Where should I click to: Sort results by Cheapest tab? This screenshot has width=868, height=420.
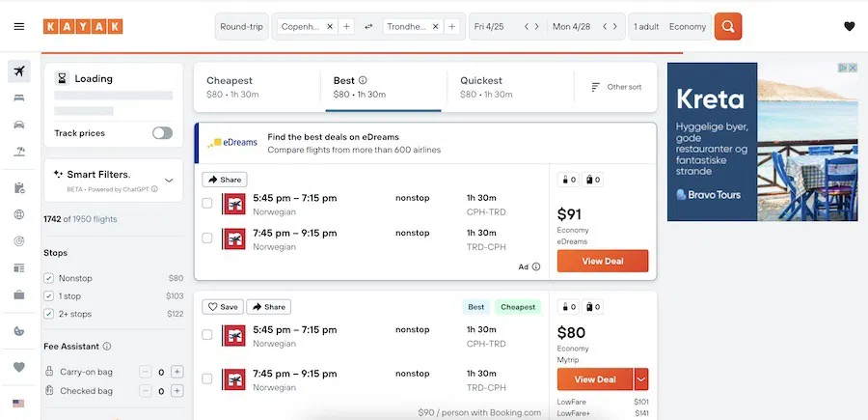(257, 87)
